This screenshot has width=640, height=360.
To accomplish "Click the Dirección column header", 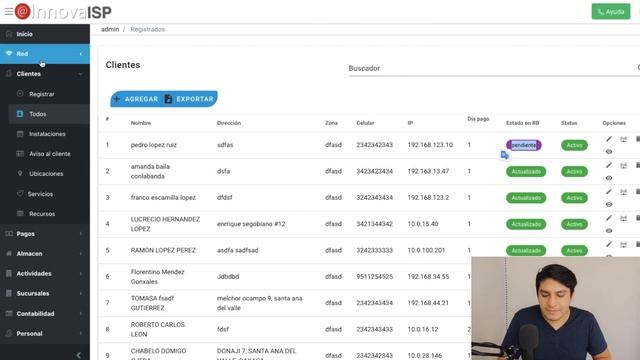I will click(229, 123).
